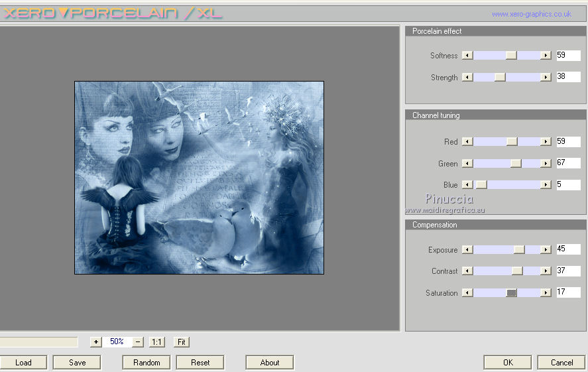Click the left arrow of Exposure slider

tap(467, 249)
